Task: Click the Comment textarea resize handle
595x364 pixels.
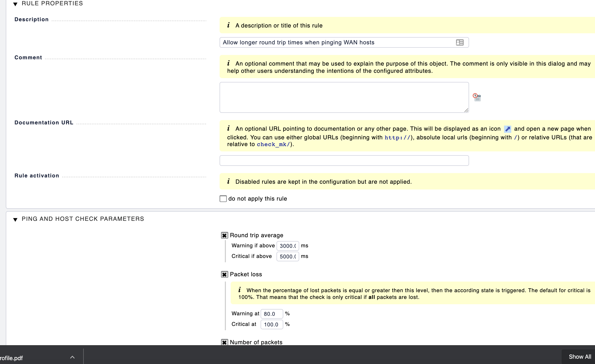Action: coord(466,110)
